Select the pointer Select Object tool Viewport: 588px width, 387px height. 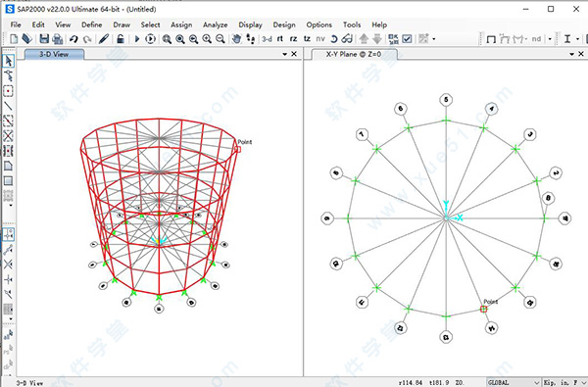[8, 61]
